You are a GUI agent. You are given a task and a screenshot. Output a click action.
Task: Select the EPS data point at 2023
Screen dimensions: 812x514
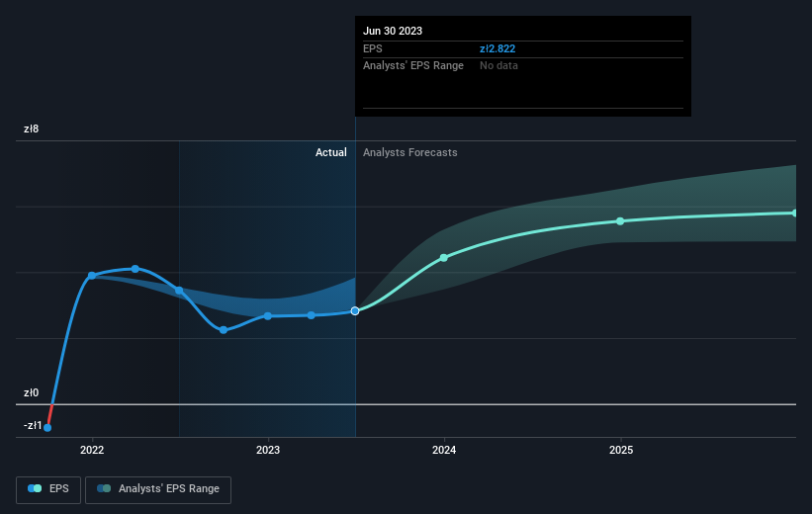[268, 315]
